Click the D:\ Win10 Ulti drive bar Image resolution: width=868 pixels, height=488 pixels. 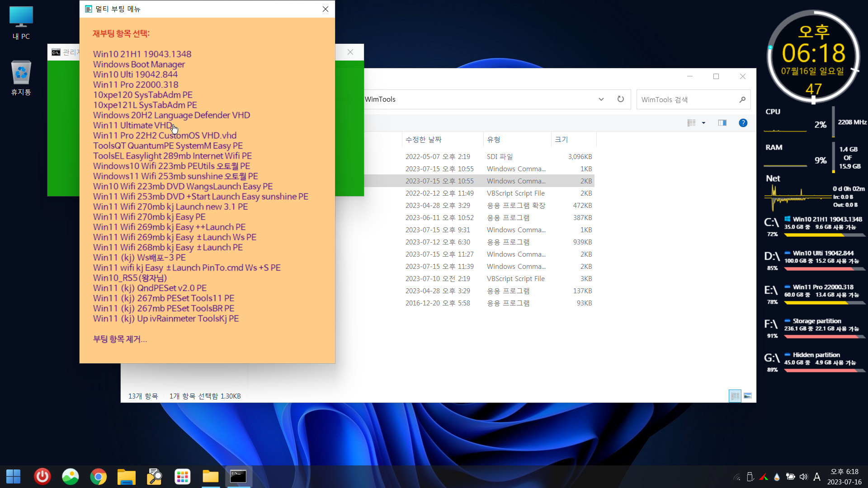pyautogui.click(x=825, y=268)
